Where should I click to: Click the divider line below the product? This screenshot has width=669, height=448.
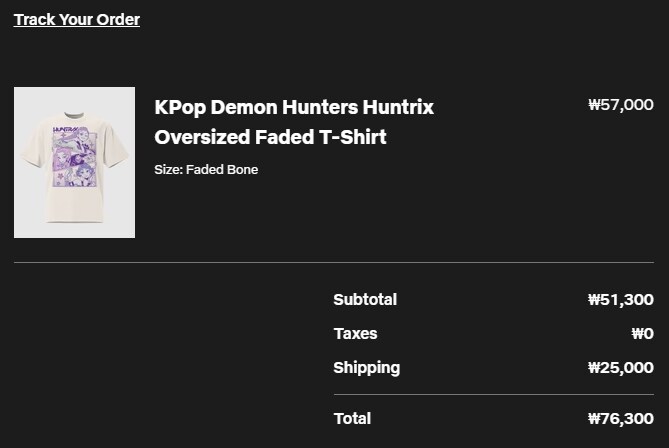tap(334, 262)
